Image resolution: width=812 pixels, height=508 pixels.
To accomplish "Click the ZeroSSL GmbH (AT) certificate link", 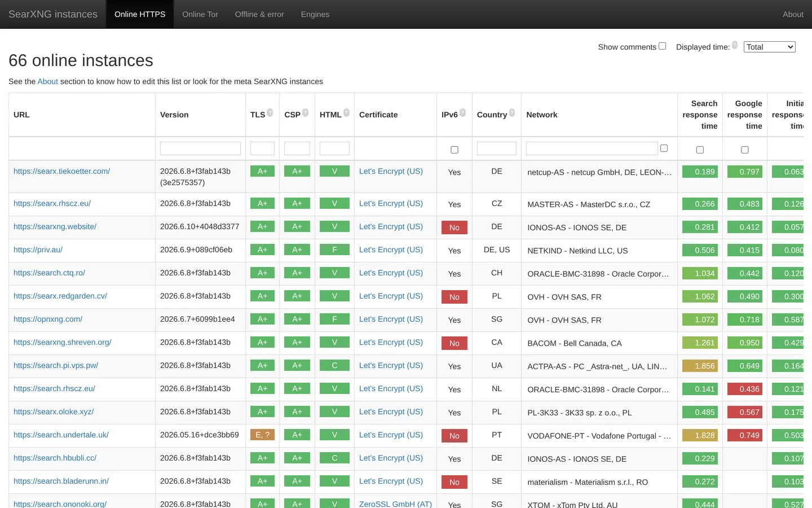I will click(395, 504).
